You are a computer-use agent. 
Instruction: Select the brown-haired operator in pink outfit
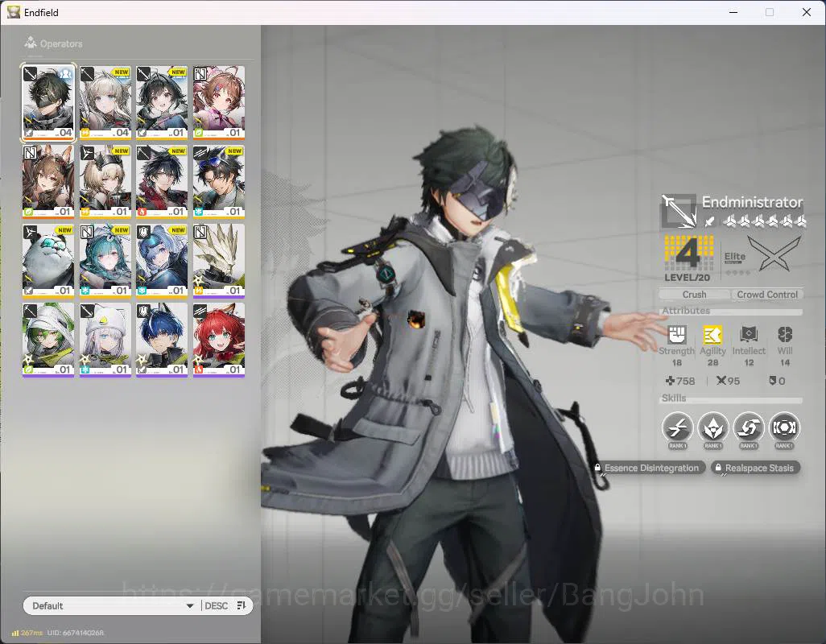(x=219, y=103)
